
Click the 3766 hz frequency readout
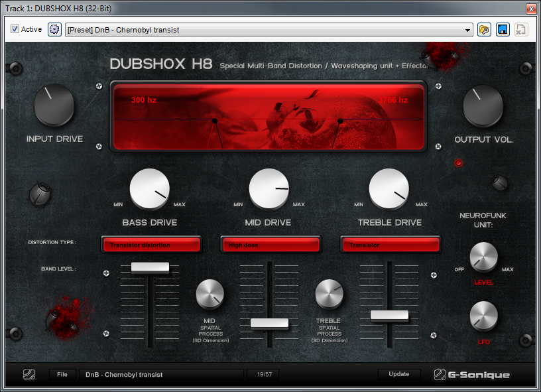tap(393, 100)
